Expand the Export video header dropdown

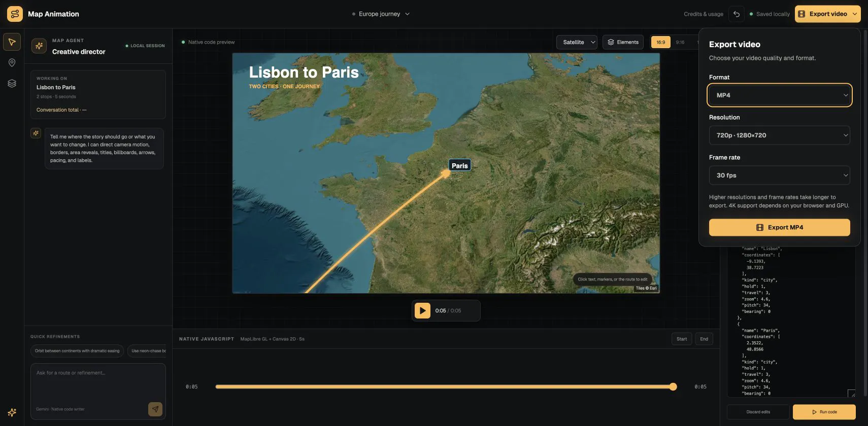tap(855, 14)
